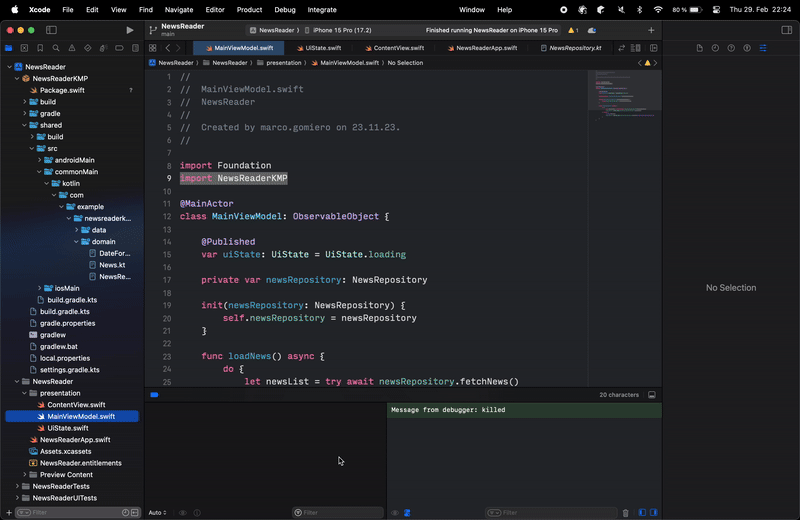Click the console filter field
The width and height of the screenshot is (800, 520).
point(551,513)
